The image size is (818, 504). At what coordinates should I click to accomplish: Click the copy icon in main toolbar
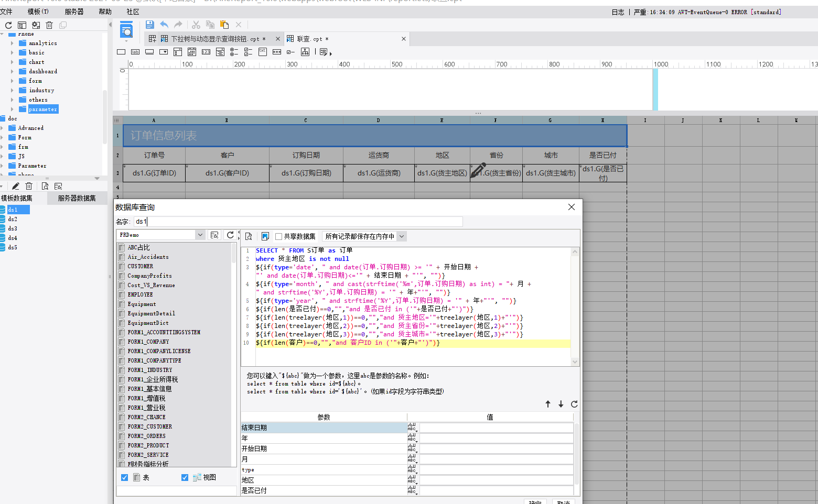tap(210, 25)
